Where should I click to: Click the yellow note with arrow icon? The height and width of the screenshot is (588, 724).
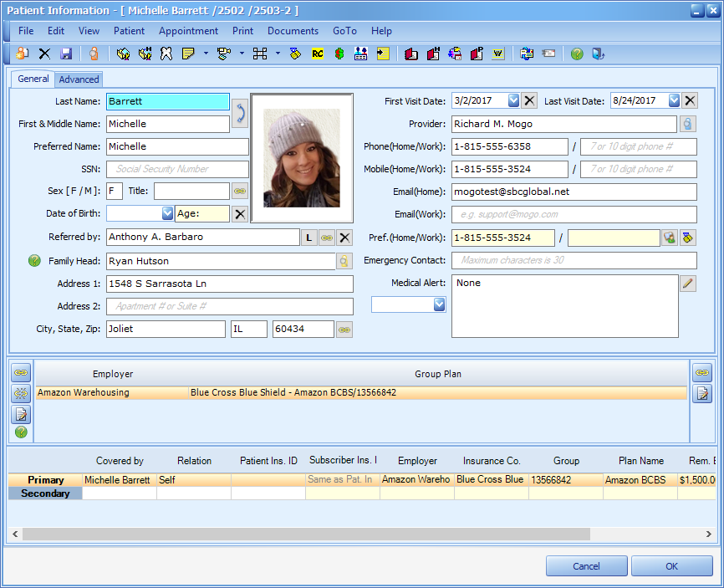click(383, 54)
